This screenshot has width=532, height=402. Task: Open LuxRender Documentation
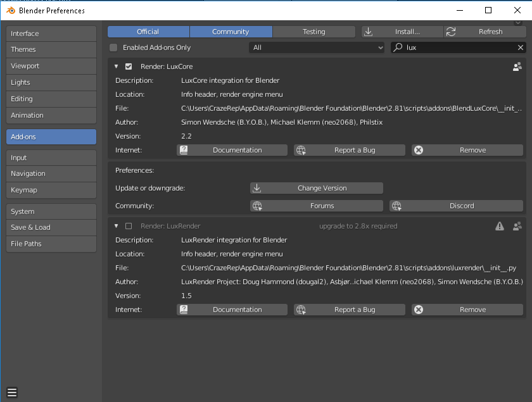click(x=232, y=310)
